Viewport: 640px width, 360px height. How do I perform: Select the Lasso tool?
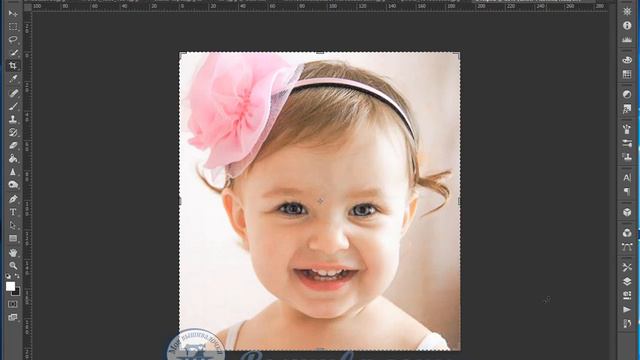click(x=13, y=40)
